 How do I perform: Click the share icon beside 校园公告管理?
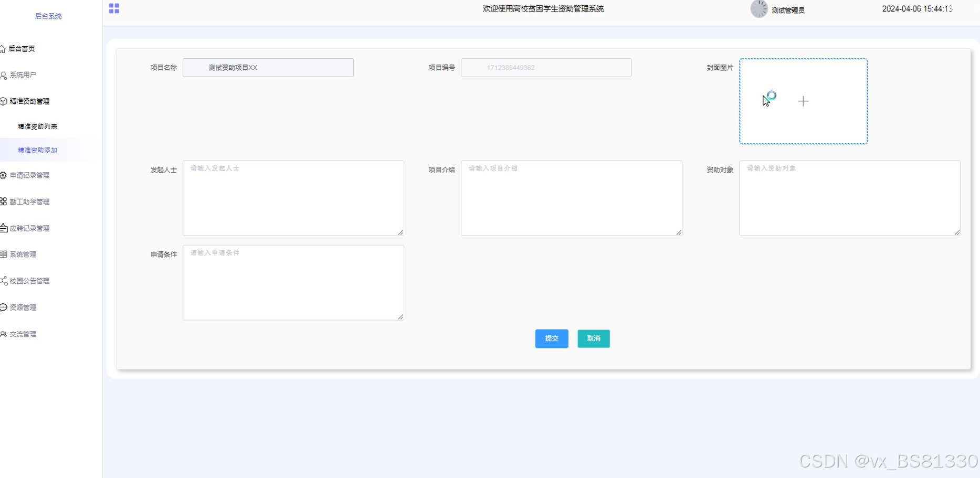tap(4, 281)
